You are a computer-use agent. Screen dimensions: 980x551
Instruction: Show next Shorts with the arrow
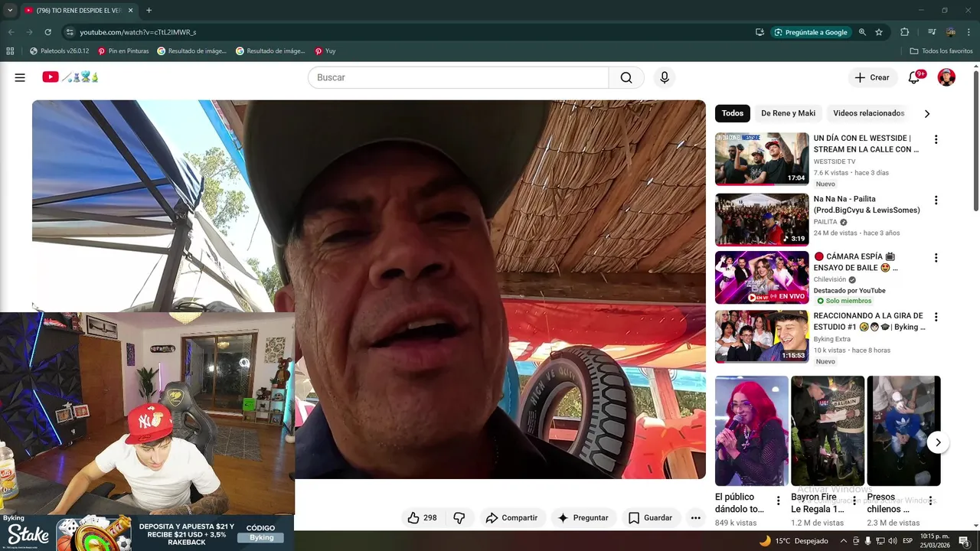[x=938, y=442]
